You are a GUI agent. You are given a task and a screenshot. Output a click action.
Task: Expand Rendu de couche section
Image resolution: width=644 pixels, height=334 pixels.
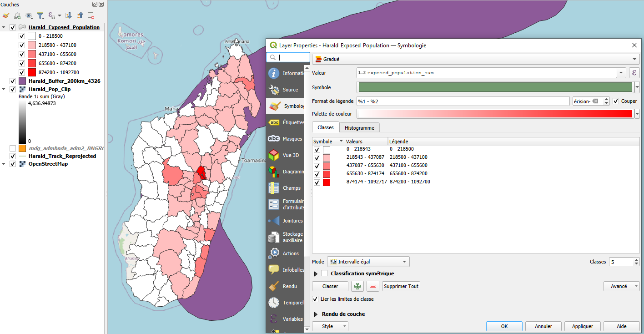[316, 314]
